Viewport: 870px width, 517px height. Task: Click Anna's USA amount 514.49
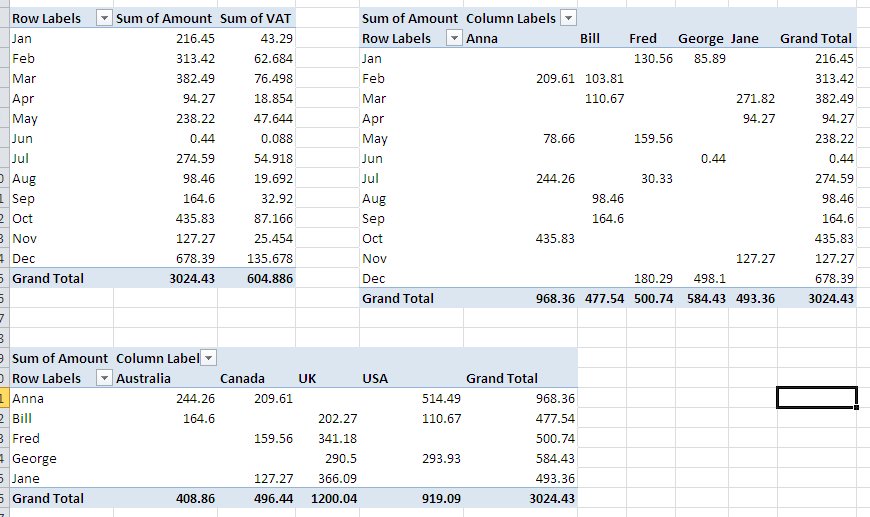439,398
